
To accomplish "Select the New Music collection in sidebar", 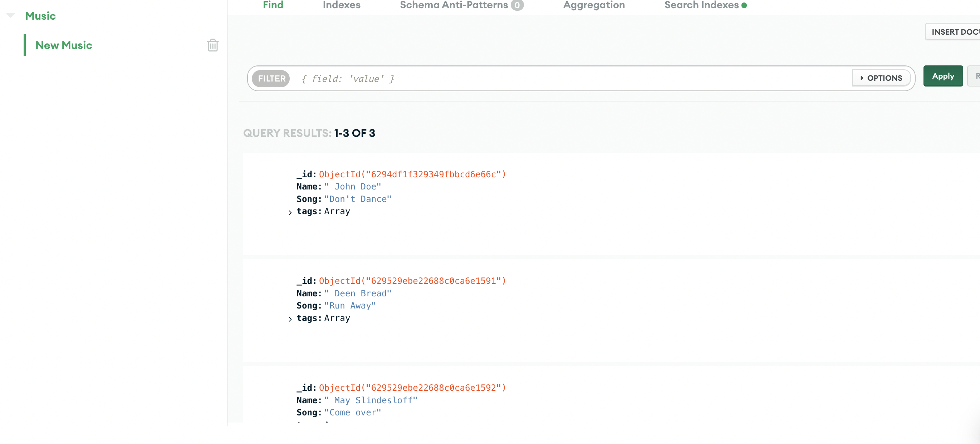I will 64,45.
